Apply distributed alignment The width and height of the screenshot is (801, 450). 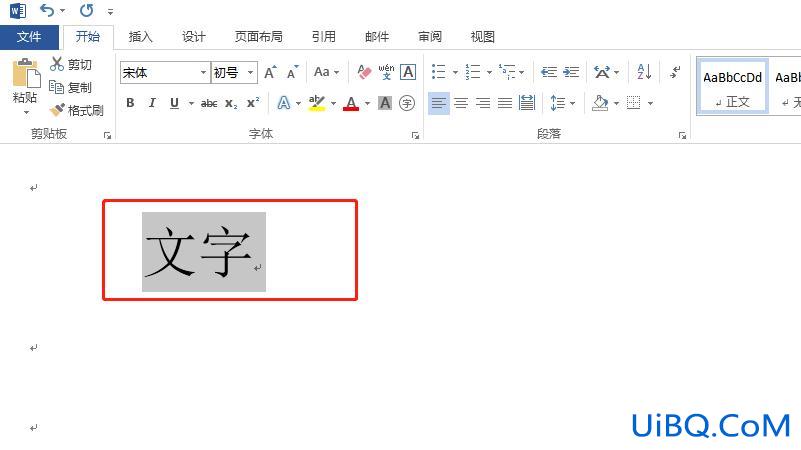click(527, 103)
